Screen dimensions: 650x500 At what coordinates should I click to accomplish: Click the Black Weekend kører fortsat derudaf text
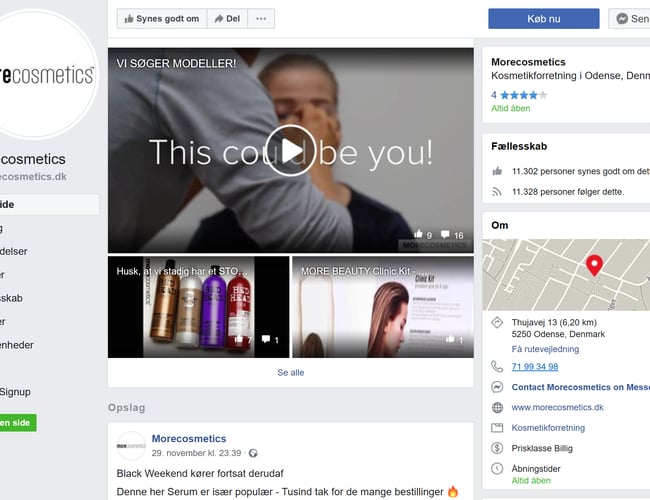coord(200,473)
